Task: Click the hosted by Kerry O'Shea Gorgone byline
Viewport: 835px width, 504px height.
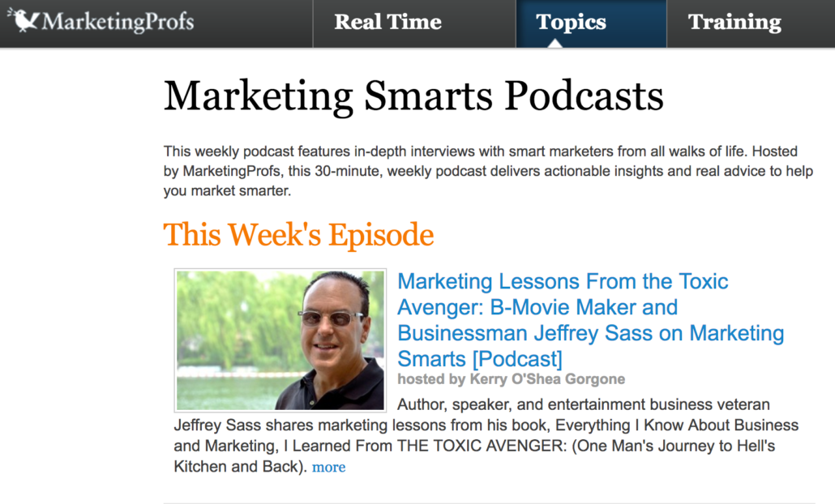Action: point(511,379)
